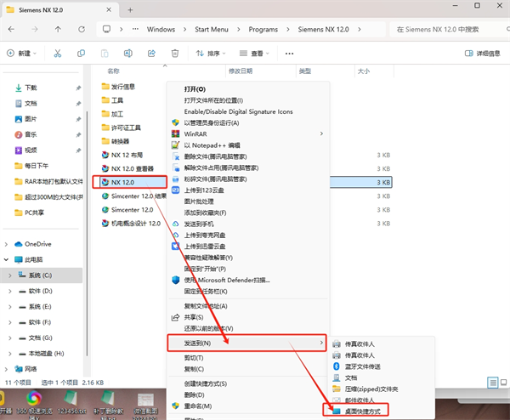Image resolution: width=510 pixels, height=420 pixels.
Task: Click the scissors Cut icon in toolbar
Action: pos(57,53)
